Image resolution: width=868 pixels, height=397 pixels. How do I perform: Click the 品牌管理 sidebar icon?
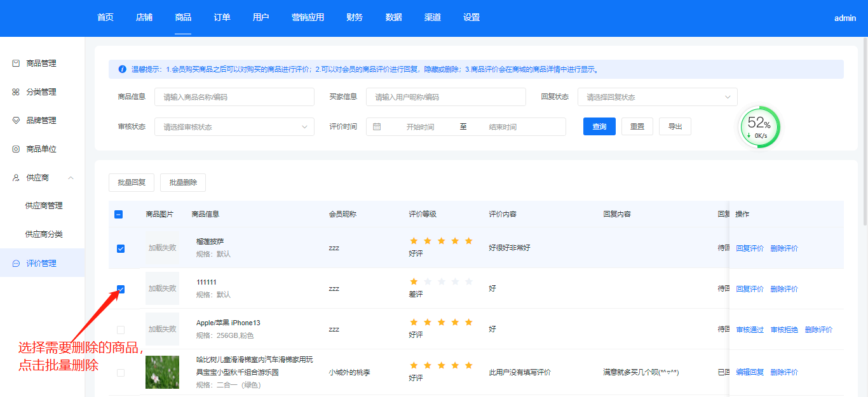tap(17, 121)
